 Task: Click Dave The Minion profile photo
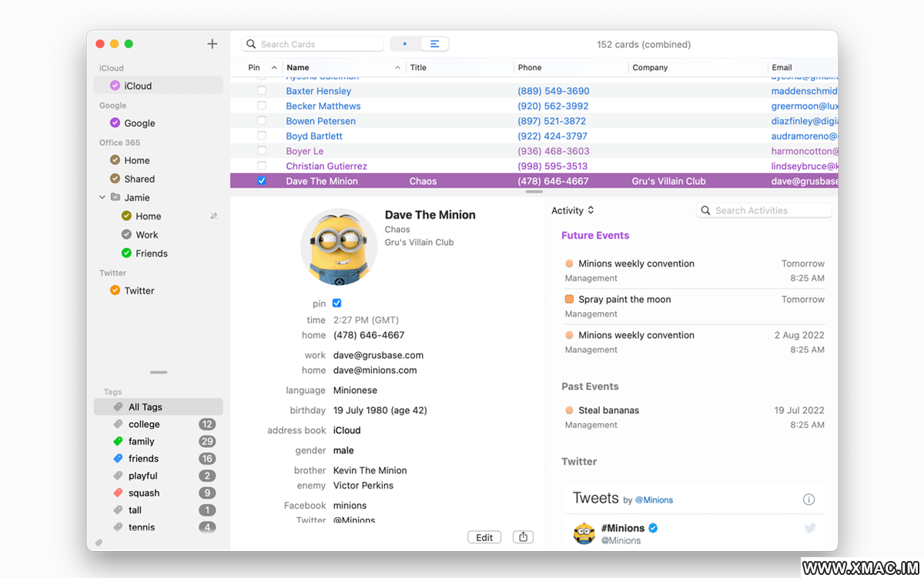(x=339, y=247)
